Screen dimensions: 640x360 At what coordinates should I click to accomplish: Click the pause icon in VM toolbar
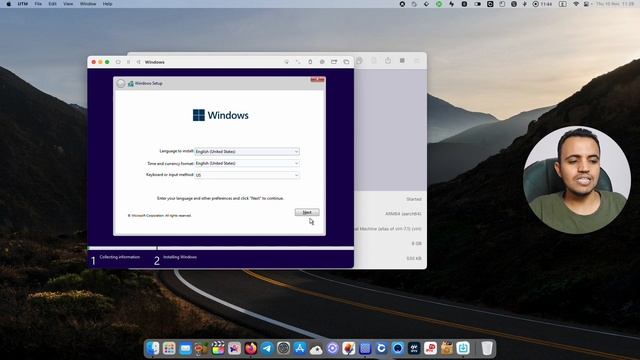click(x=128, y=62)
